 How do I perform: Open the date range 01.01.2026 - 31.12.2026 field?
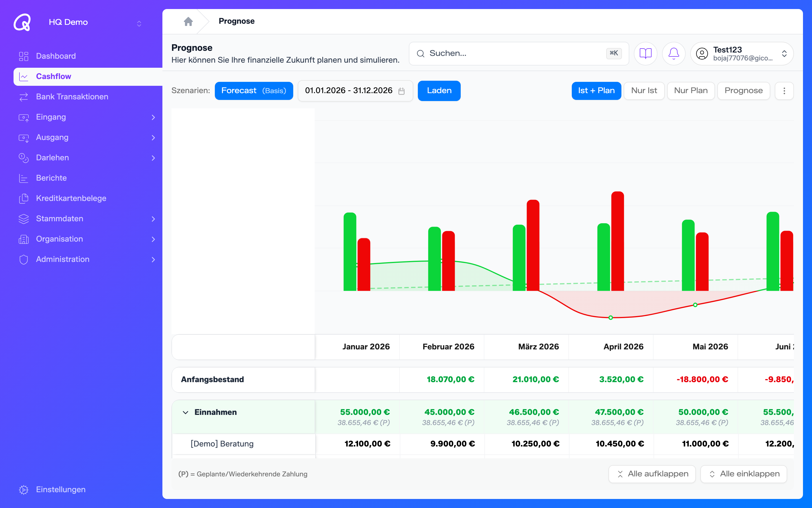[355, 91]
